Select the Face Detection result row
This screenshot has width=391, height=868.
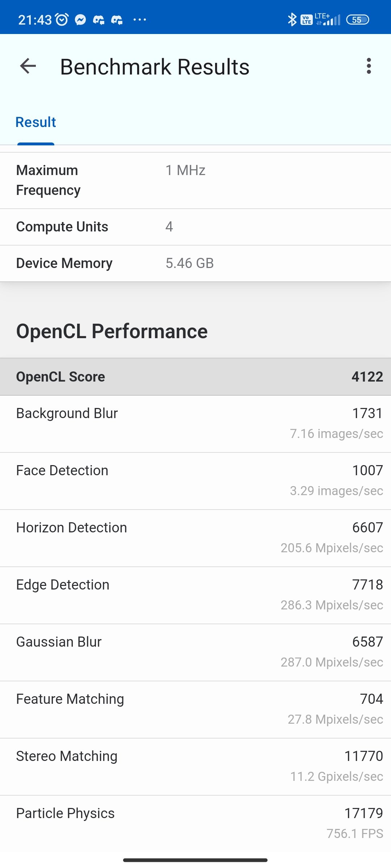tap(195, 481)
